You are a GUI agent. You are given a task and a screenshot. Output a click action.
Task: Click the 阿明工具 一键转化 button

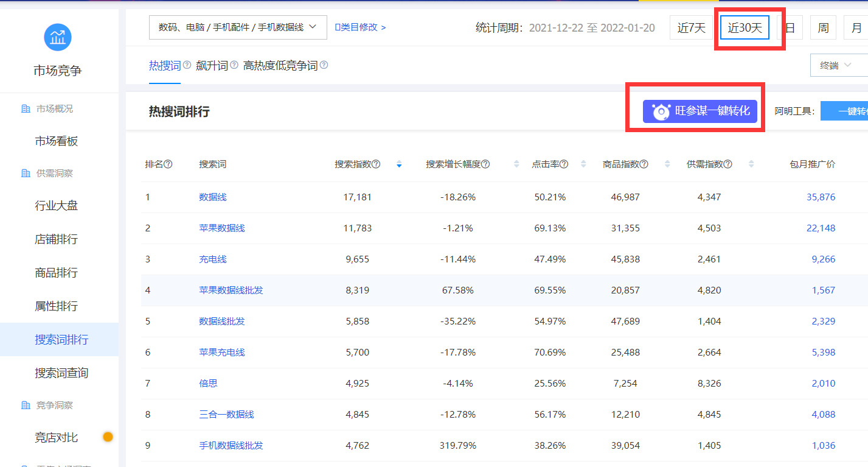point(844,111)
